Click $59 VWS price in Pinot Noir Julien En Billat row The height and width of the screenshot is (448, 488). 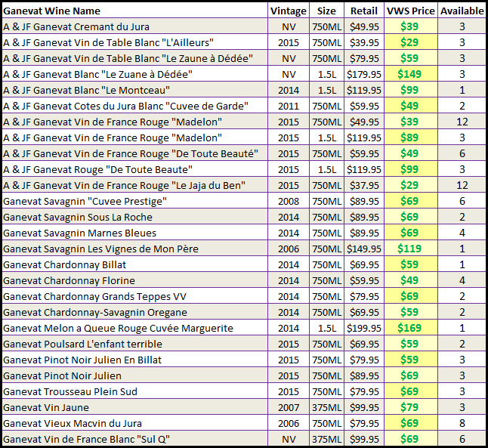(411, 360)
